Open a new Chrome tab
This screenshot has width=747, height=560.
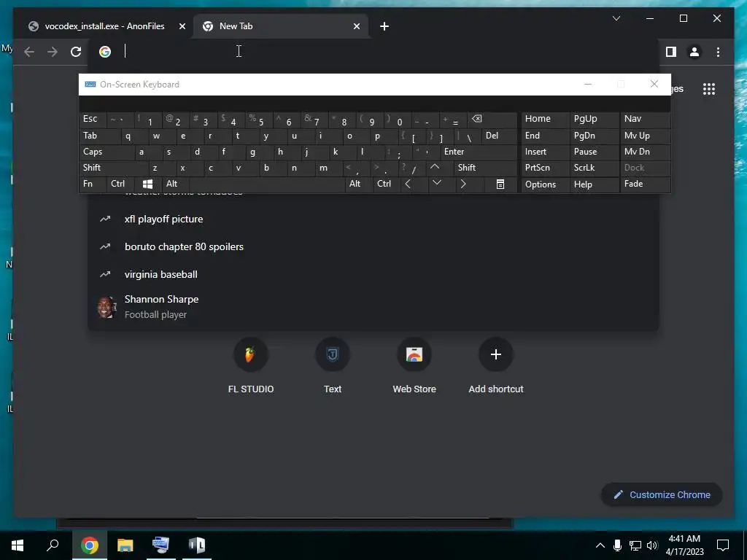(x=384, y=26)
